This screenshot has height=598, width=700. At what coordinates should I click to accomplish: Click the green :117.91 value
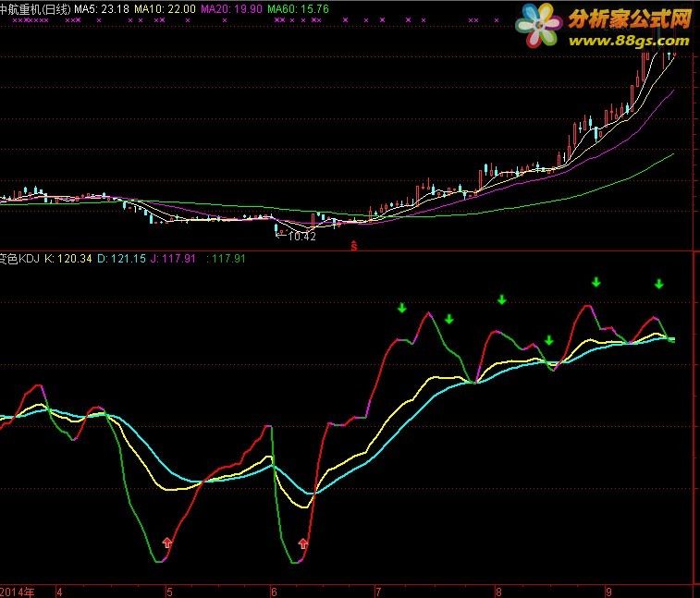pos(226,259)
